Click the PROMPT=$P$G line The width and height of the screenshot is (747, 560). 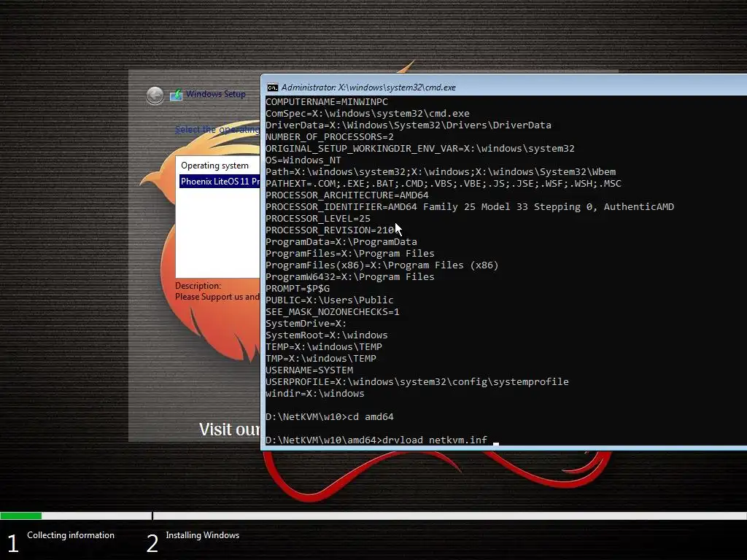click(x=298, y=289)
